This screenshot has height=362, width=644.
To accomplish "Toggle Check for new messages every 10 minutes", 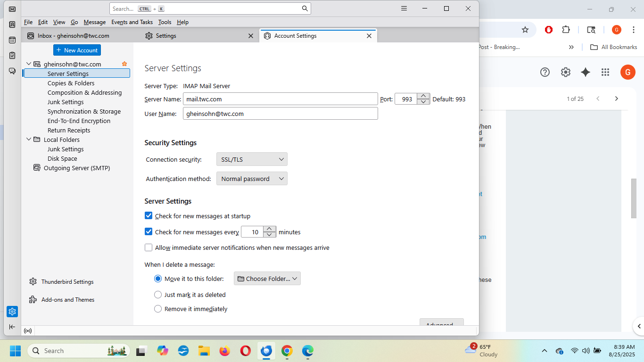I will click(x=149, y=232).
